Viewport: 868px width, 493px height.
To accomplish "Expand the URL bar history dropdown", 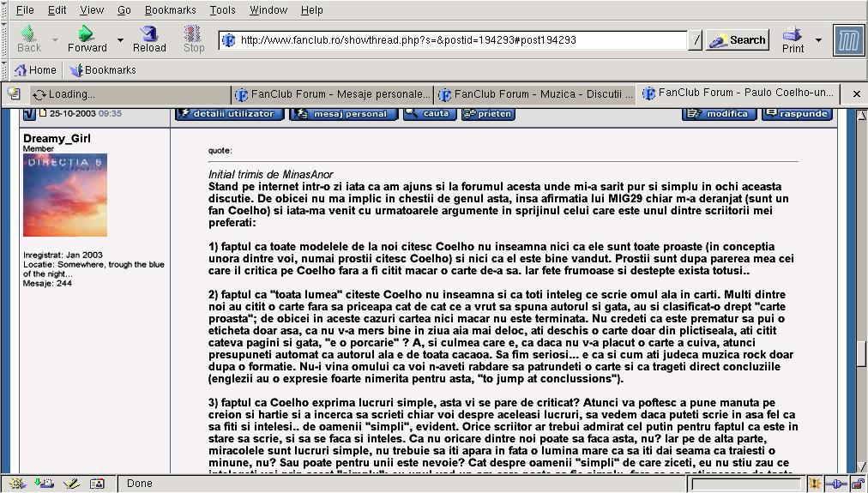I will [x=696, y=39].
